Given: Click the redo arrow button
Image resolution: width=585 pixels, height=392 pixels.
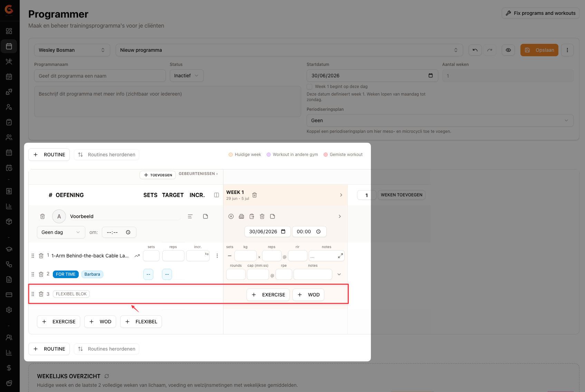Looking at the screenshot, I should (490, 50).
